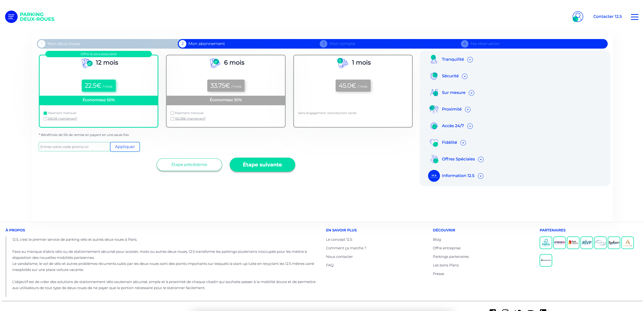Click the Proximité map pins icon

coord(434,109)
